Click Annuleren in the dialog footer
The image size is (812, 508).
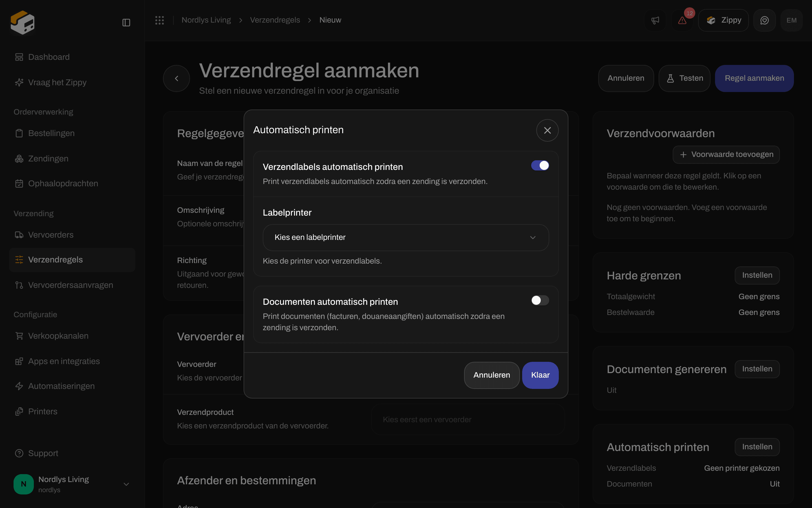[x=491, y=375]
